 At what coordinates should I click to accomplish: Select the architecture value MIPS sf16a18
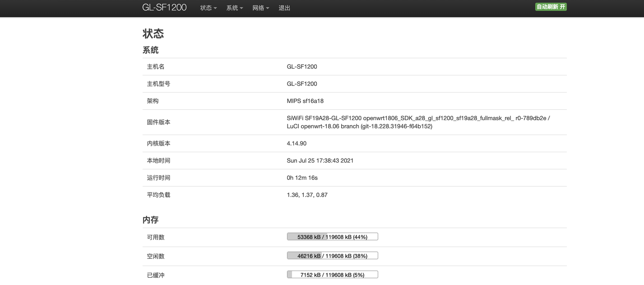point(305,101)
